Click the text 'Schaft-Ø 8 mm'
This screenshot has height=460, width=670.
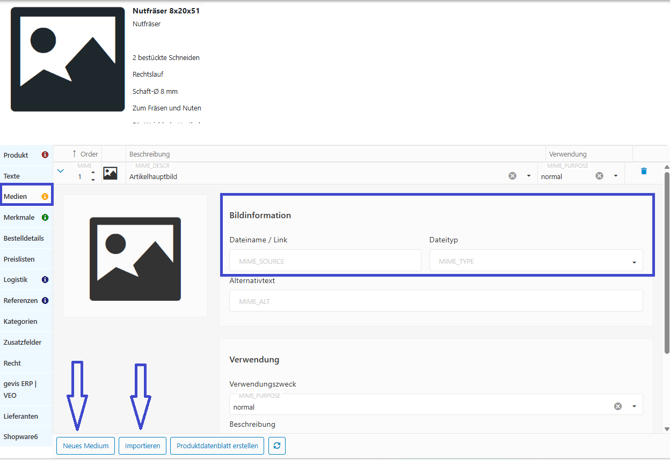(x=155, y=91)
